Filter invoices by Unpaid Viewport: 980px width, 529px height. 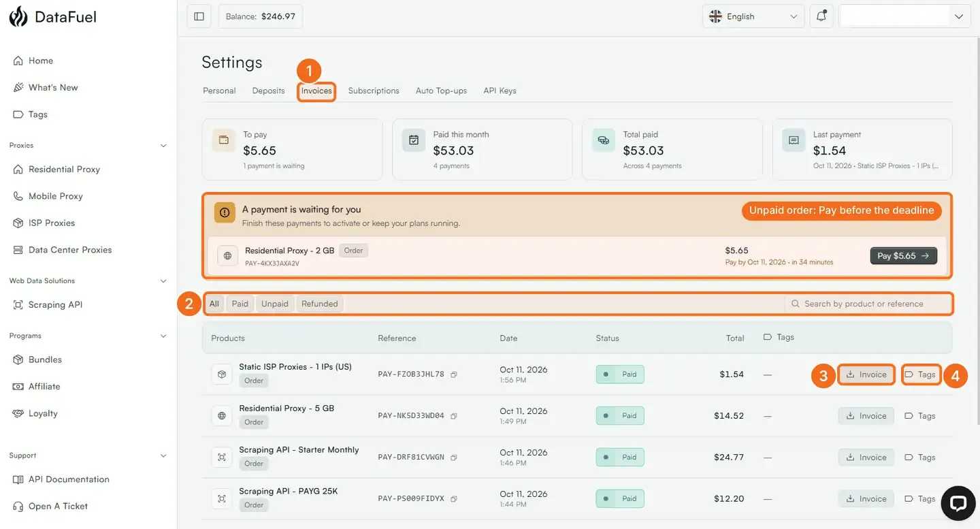click(275, 304)
